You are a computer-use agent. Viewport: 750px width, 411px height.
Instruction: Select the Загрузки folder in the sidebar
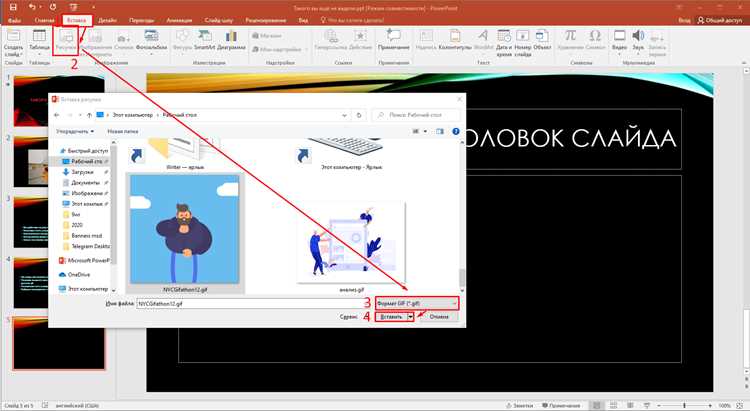[82, 172]
